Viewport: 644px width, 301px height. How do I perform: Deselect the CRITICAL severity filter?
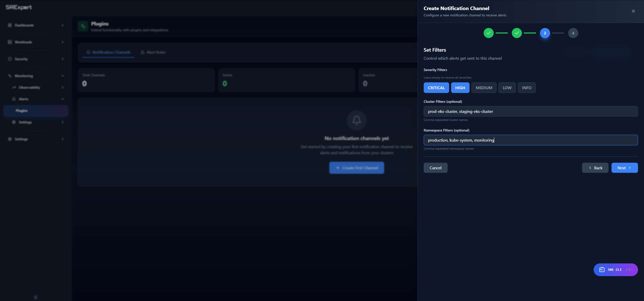tap(436, 88)
